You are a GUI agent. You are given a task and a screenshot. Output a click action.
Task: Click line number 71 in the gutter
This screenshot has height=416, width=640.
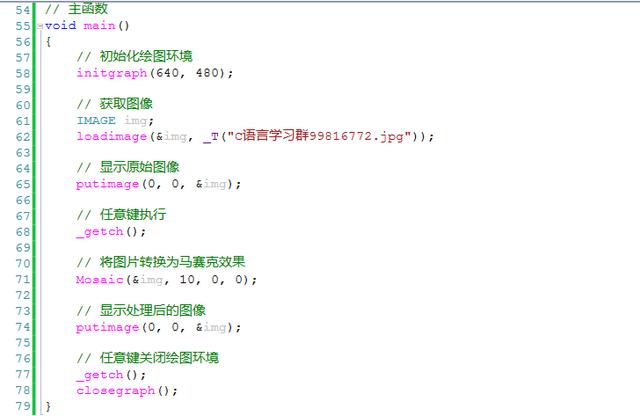[x=23, y=280]
